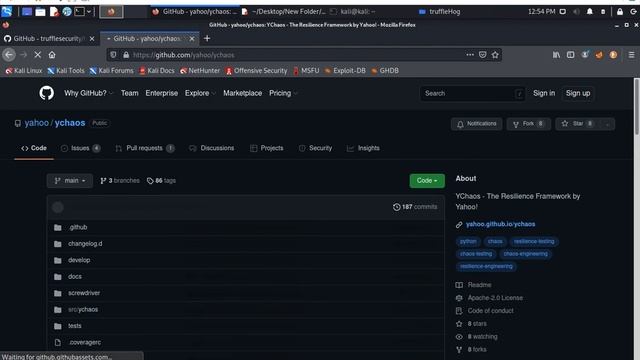Screen dimensions: 640x360
Task: View 3 branches link
Action: [120, 180]
